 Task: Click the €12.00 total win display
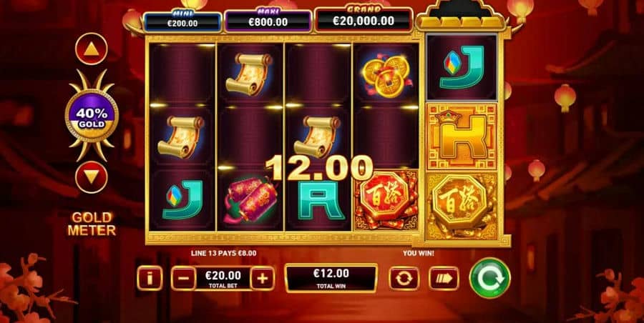tap(331, 278)
